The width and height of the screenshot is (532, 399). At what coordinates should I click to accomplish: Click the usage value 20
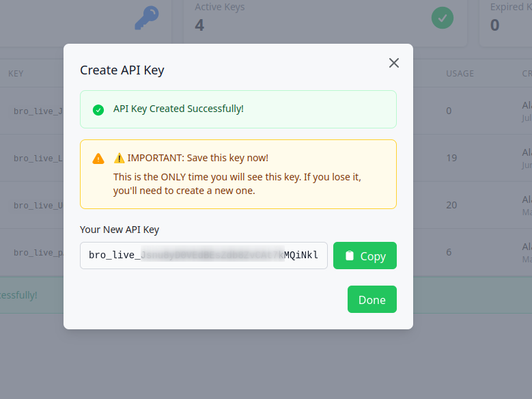click(451, 205)
